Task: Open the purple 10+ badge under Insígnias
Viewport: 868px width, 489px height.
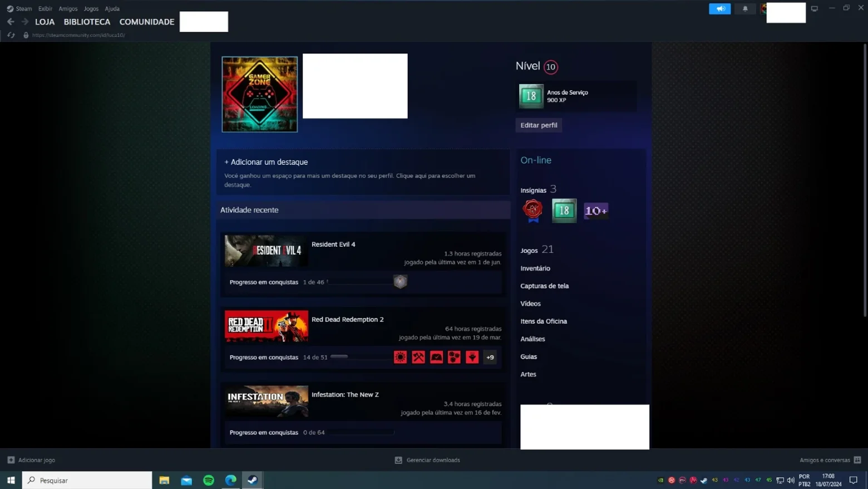Action: coord(596,211)
